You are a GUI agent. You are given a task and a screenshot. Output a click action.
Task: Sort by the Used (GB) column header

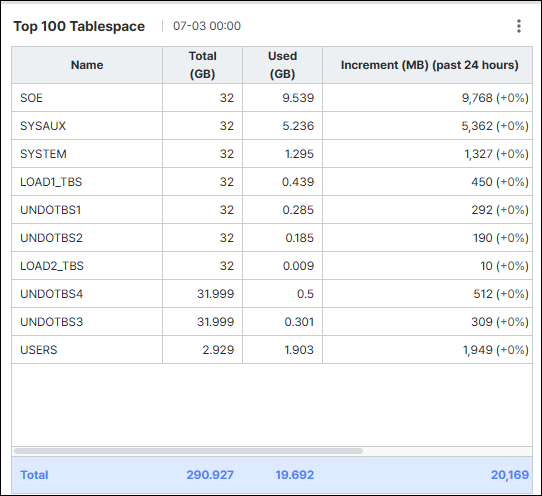point(282,65)
